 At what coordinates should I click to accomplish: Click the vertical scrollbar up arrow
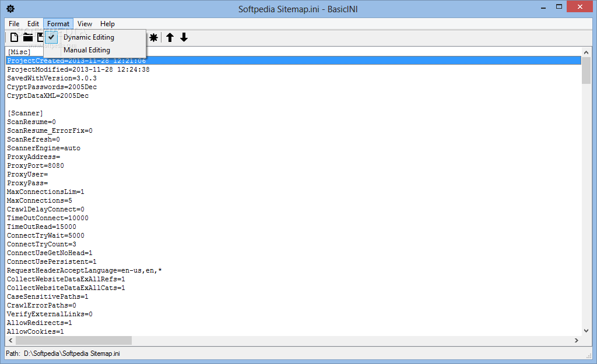pos(586,52)
